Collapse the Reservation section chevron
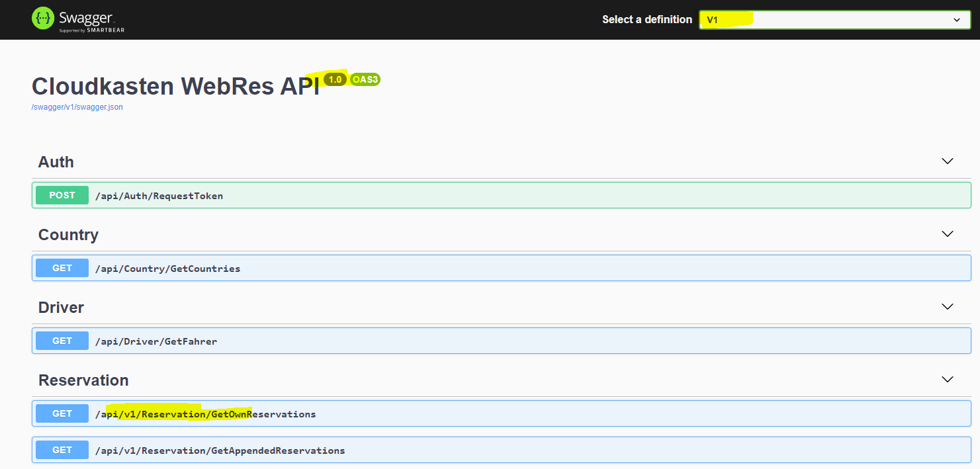 (947, 379)
